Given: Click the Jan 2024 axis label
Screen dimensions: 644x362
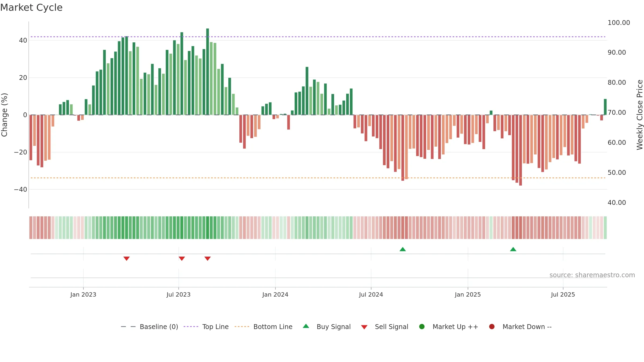Looking at the screenshot, I should tap(275, 294).
